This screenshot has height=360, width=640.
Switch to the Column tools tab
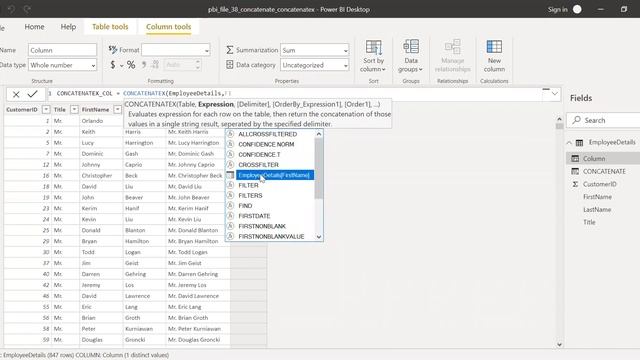click(169, 27)
